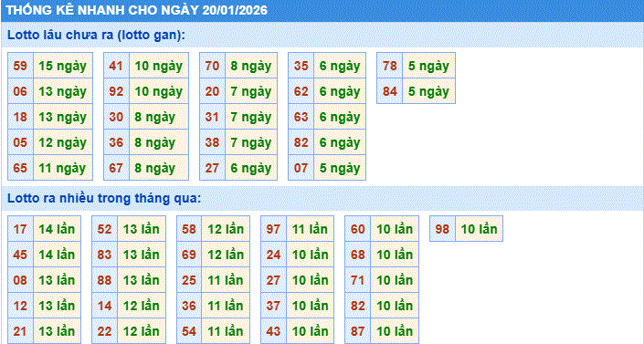The image size is (644, 344).
Task: Select lotto number 97 cell
Action: tap(273, 229)
